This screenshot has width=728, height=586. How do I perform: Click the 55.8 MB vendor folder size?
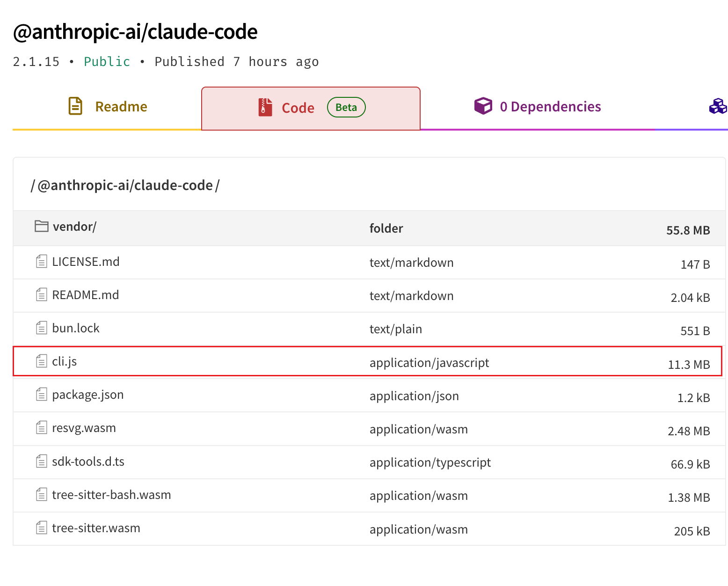point(688,230)
